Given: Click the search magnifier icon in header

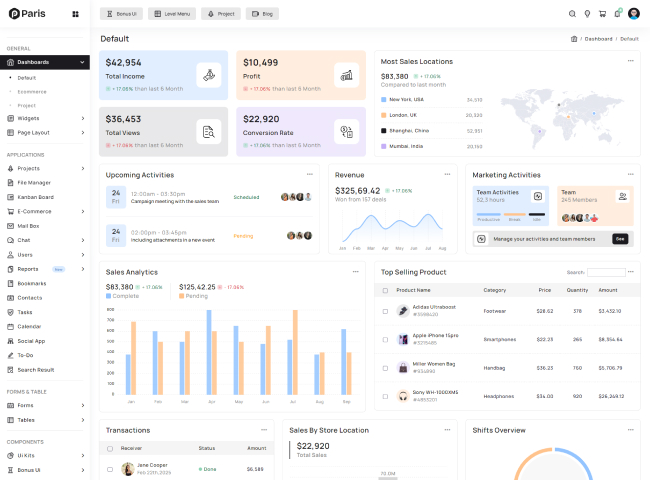Looking at the screenshot, I should tap(572, 14).
